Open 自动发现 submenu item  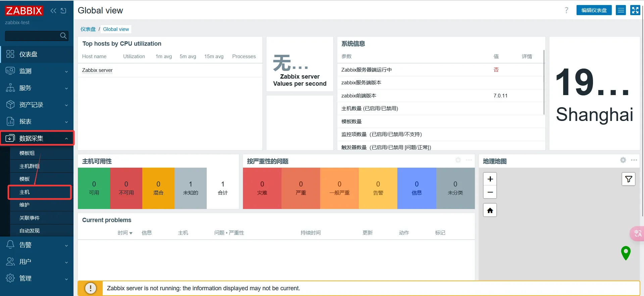pyautogui.click(x=42, y=230)
